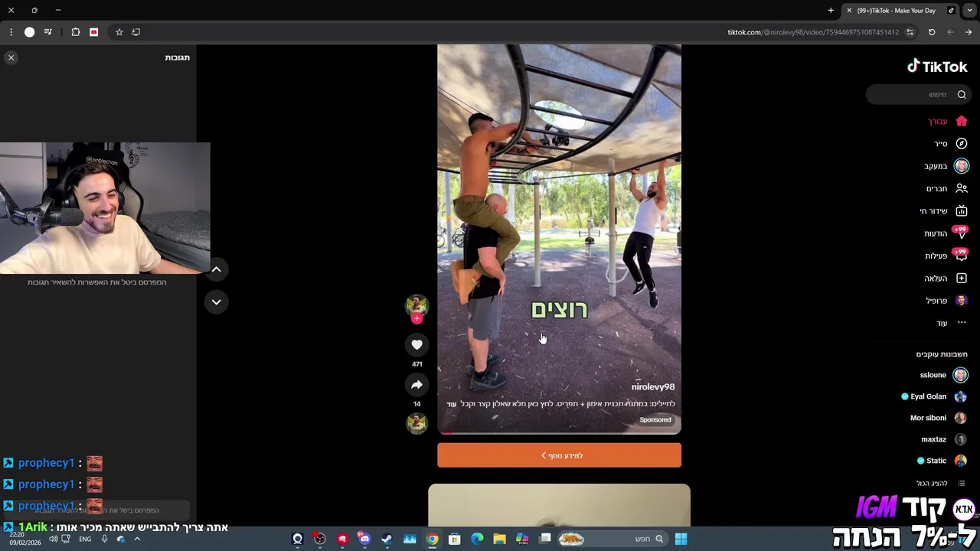Click the TikTok logo
This screenshot has width=980, height=551.
click(937, 67)
